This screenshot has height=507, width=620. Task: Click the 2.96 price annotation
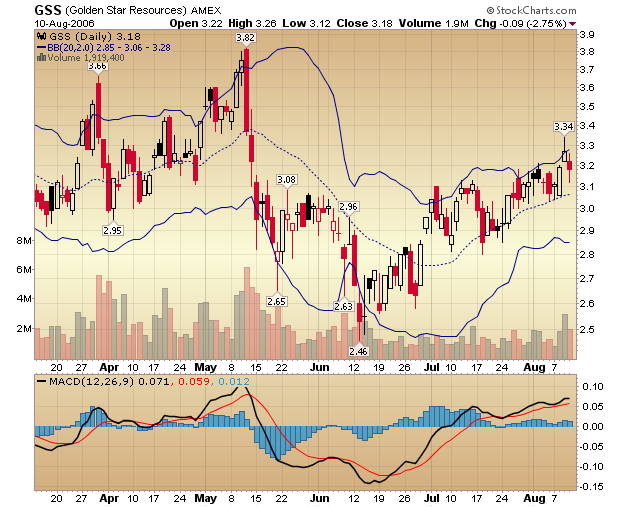tap(348, 206)
